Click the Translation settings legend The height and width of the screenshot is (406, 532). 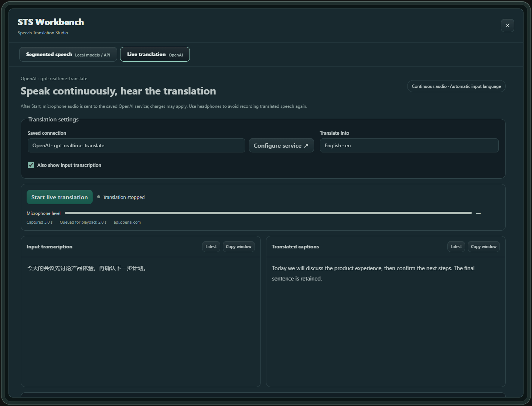click(x=54, y=120)
